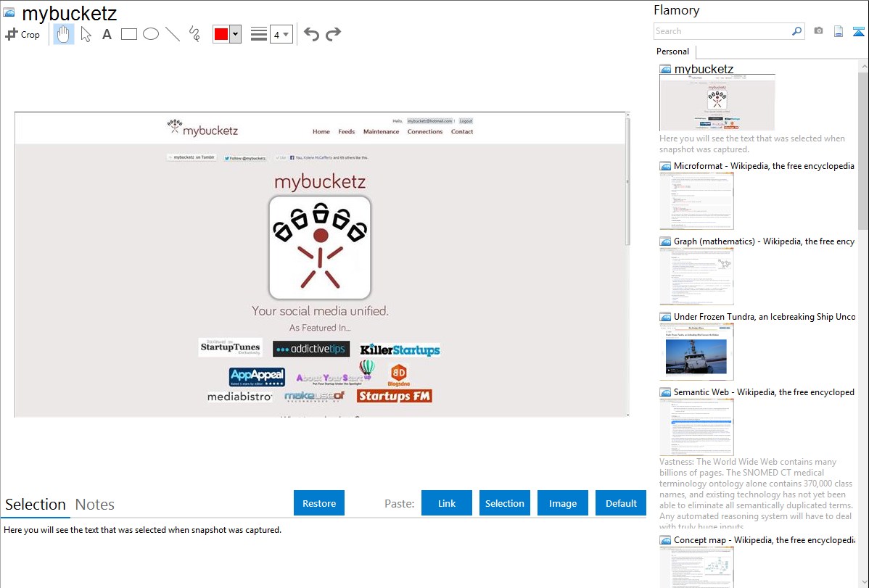This screenshot has height=588, width=869.
Task: Open the Under Frozen Tundra snapshot thumbnail
Action: [x=696, y=352]
